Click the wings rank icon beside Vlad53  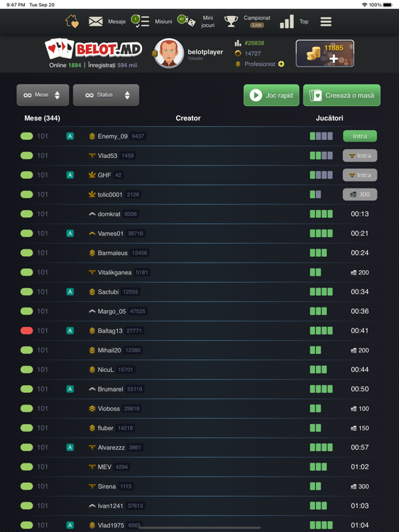pos(92,155)
